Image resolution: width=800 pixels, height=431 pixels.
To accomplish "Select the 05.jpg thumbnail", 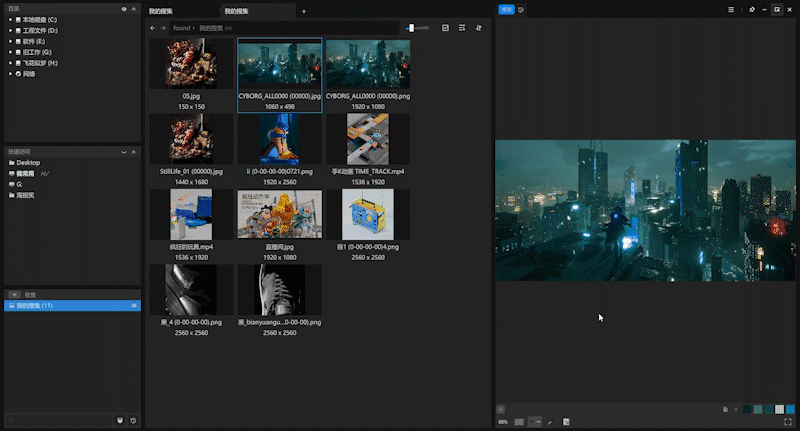I will (191, 64).
